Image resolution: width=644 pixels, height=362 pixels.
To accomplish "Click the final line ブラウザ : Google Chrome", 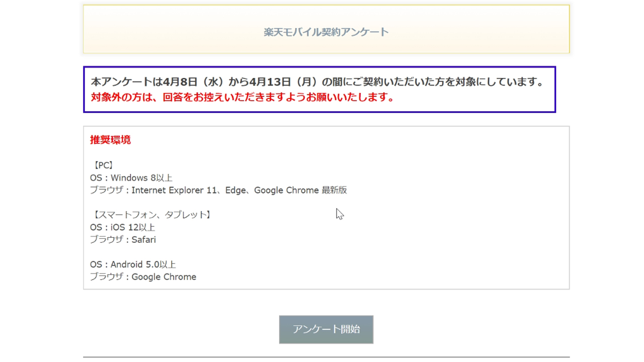I will [x=143, y=277].
